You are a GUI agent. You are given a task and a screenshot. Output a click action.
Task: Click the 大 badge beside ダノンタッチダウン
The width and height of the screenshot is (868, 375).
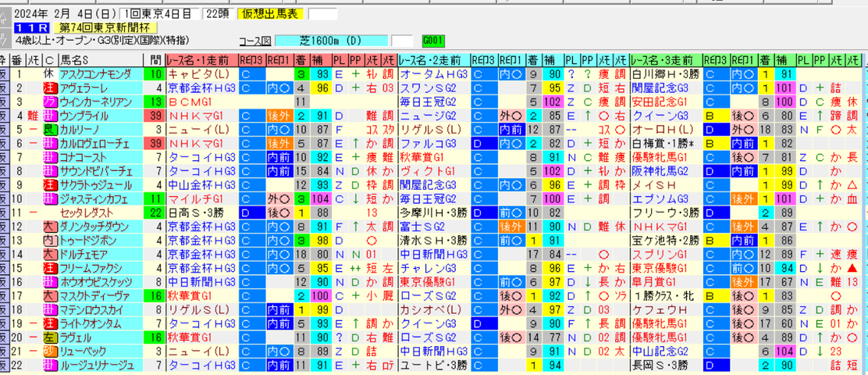click(x=50, y=226)
